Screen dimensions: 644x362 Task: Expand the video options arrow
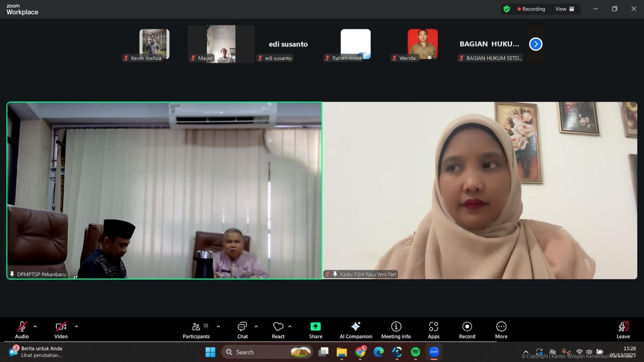pyautogui.click(x=76, y=327)
